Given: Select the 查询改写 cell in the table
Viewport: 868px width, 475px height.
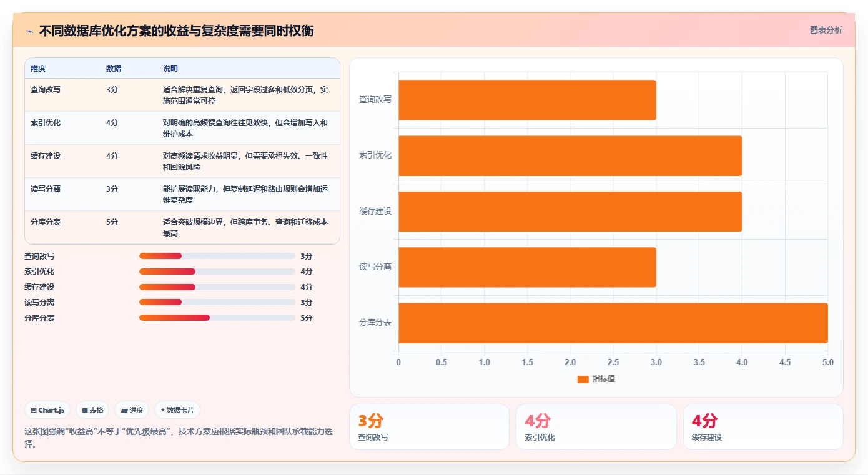Looking at the screenshot, I should point(46,89).
